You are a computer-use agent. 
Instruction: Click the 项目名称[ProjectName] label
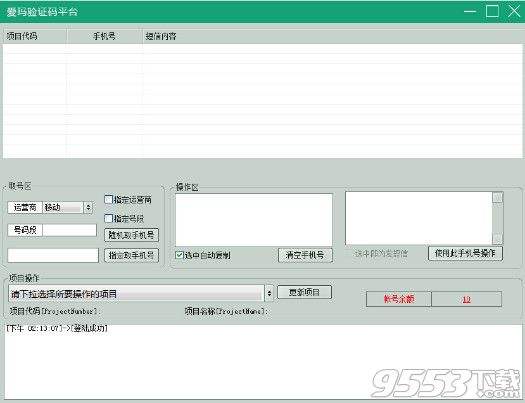coord(226,311)
